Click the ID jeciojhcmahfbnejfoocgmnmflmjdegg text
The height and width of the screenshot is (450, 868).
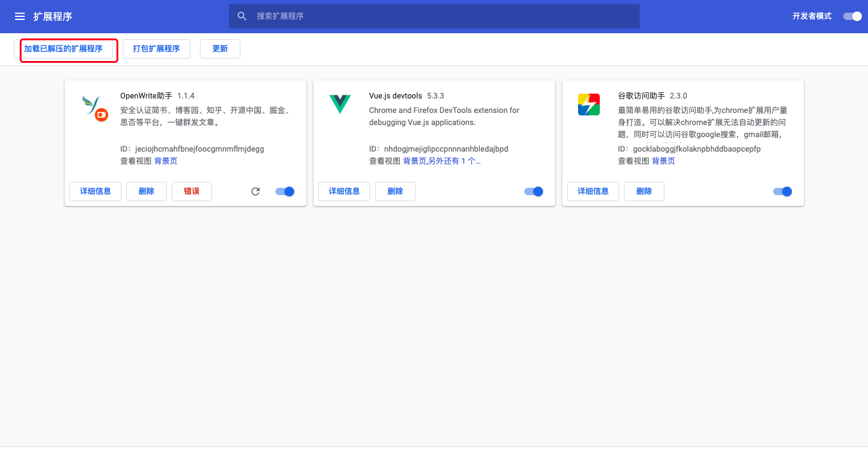[192, 149]
